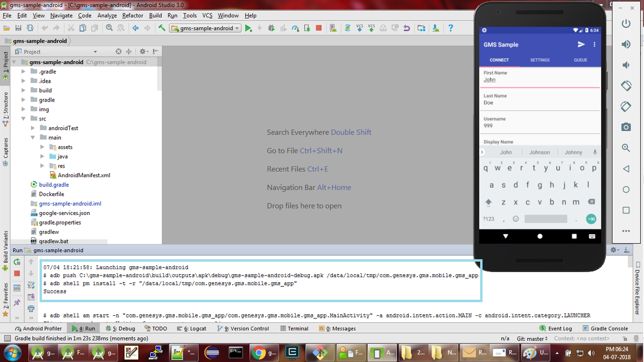Click the Windows Start button
Viewport: 644px width, 362px height.
coord(13,353)
